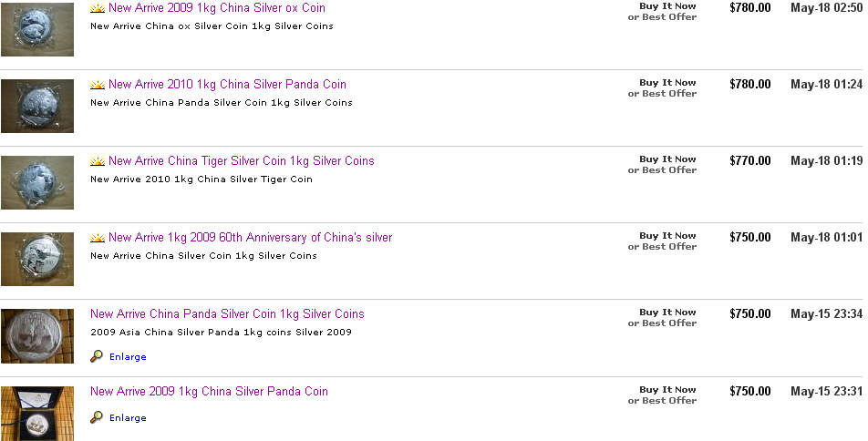
Task: Click the ox coin thumbnail image
Action: coord(37,29)
